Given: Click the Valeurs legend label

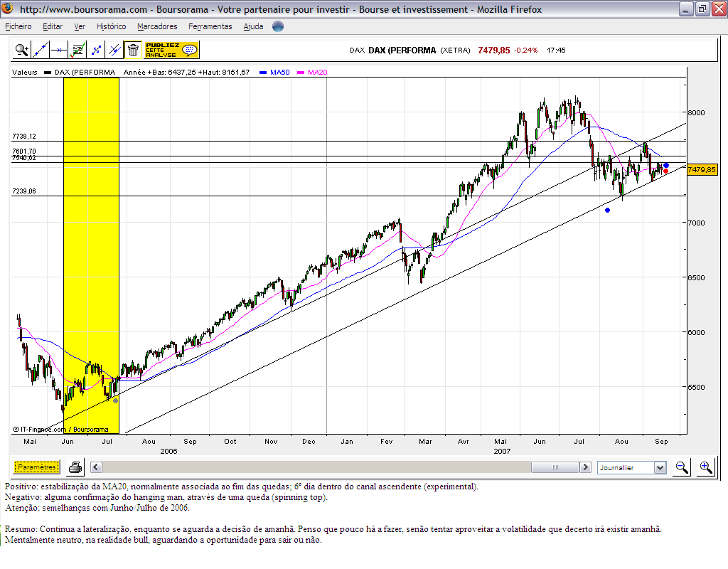Looking at the screenshot, I should pos(25,73).
